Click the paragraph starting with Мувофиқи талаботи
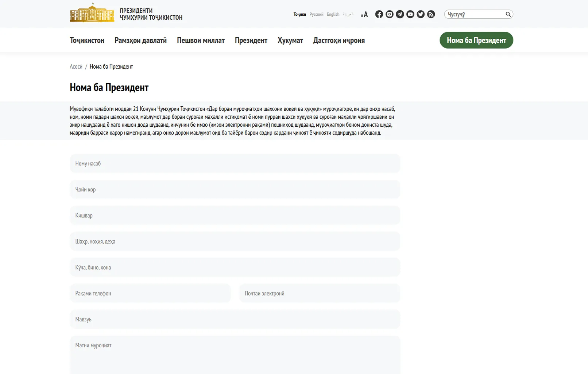Viewport: 588px width, 374px height. 233,121
